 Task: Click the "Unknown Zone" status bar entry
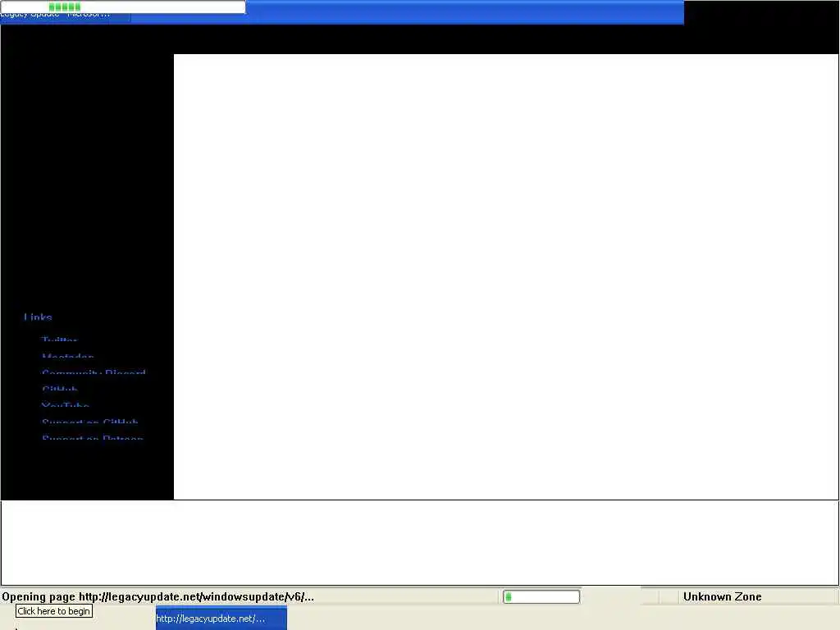(722, 596)
